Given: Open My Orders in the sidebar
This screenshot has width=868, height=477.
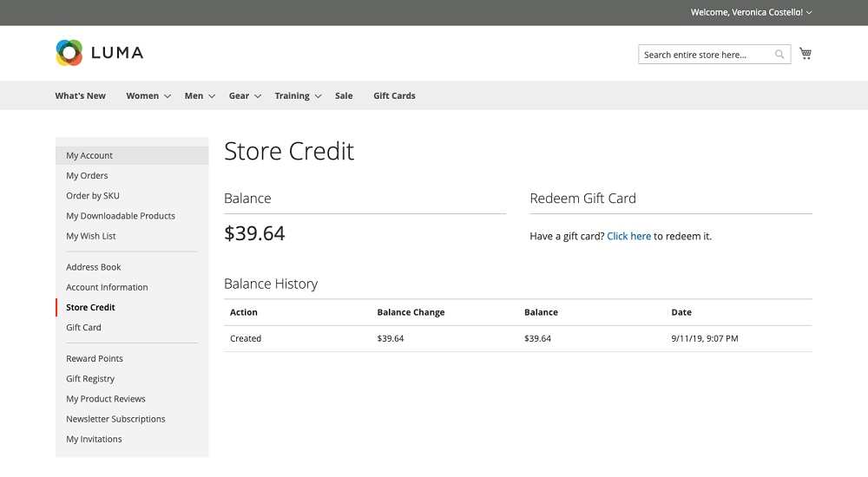Looking at the screenshot, I should tap(87, 176).
